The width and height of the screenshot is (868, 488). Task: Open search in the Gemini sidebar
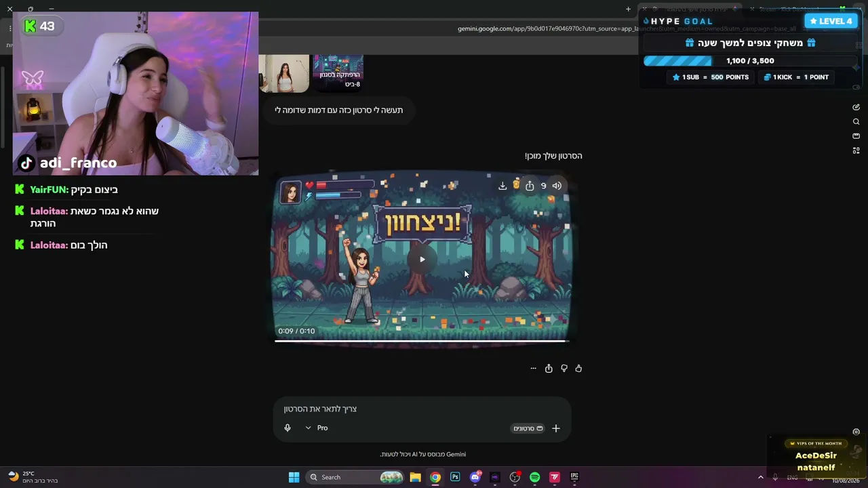856,122
